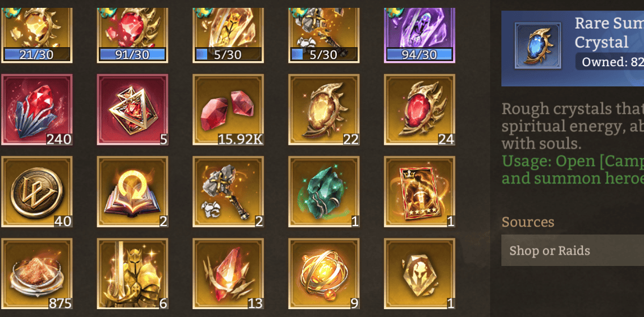Select the red gems stack showing 15.92K
644x317 pixels.
(229, 109)
